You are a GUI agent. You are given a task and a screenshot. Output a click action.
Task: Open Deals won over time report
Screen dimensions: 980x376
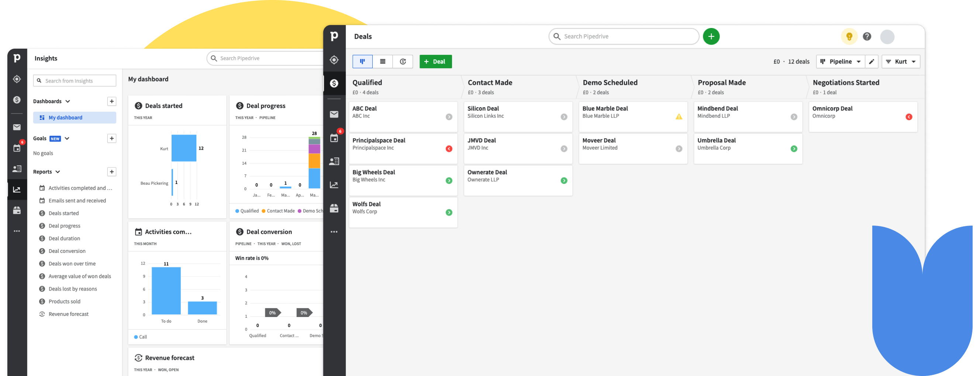pos(67,264)
